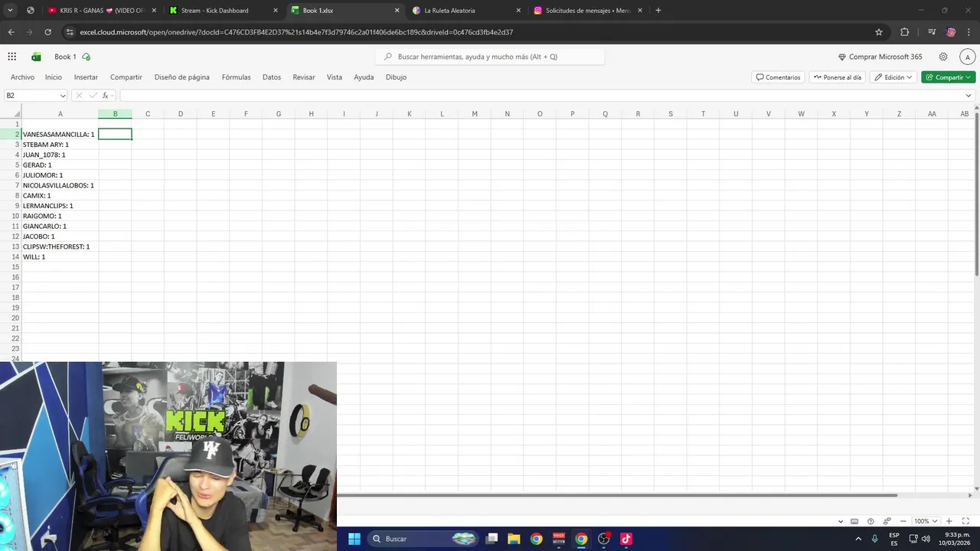
Task: Toggle full screen view icon in status bar
Action: point(965,521)
